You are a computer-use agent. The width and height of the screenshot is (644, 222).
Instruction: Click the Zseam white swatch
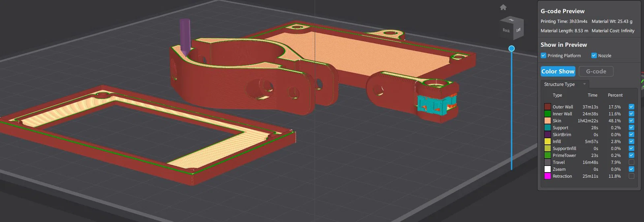tap(547, 169)
